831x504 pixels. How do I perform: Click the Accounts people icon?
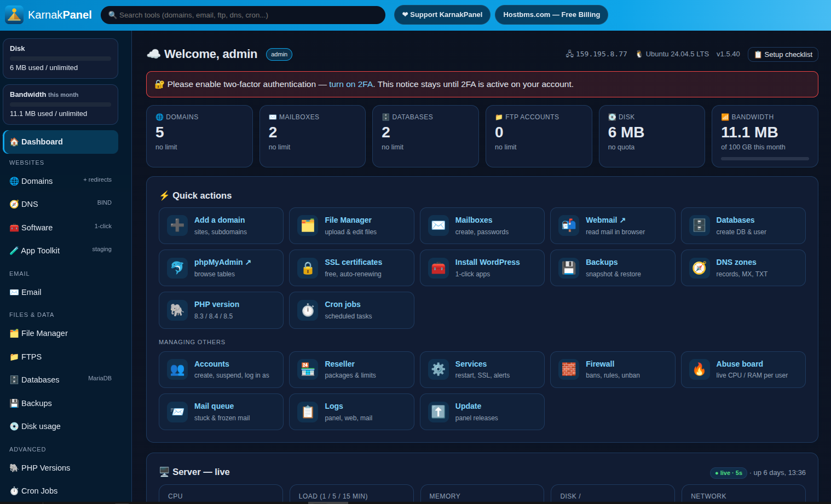pyautogui.click(x=177, y=369)
